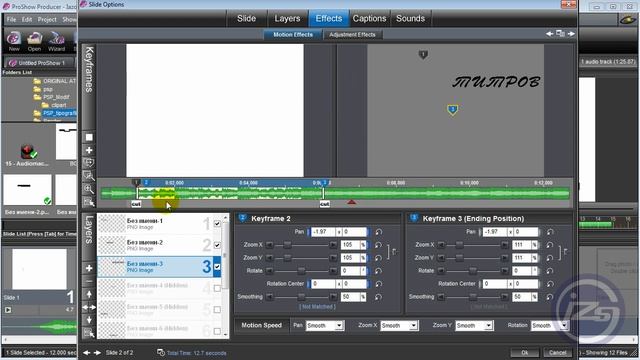Open the Zoom X motion speed dropdown
The image size is (640, 360).
tap(413, 325)
